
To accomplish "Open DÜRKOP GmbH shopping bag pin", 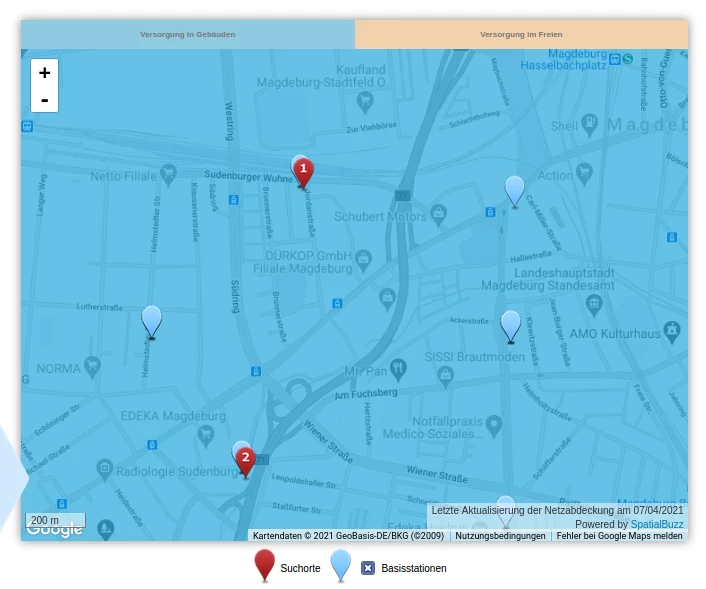I will click(x=363, y=261).
